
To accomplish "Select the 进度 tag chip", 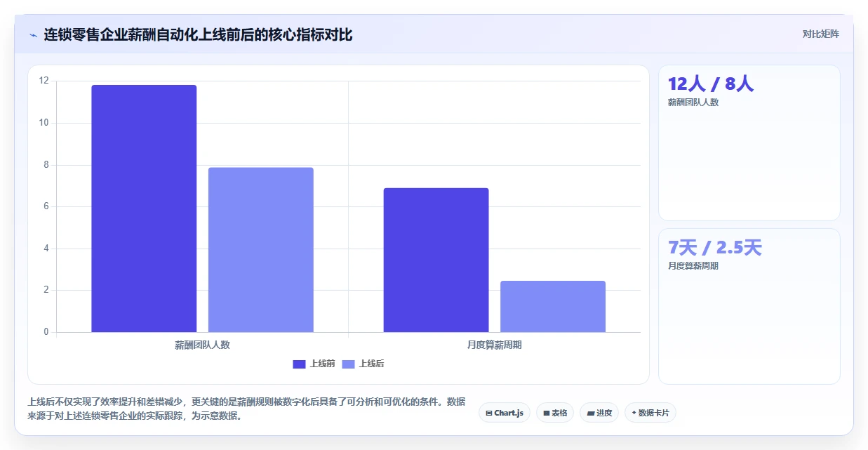I will pos(599,413).
